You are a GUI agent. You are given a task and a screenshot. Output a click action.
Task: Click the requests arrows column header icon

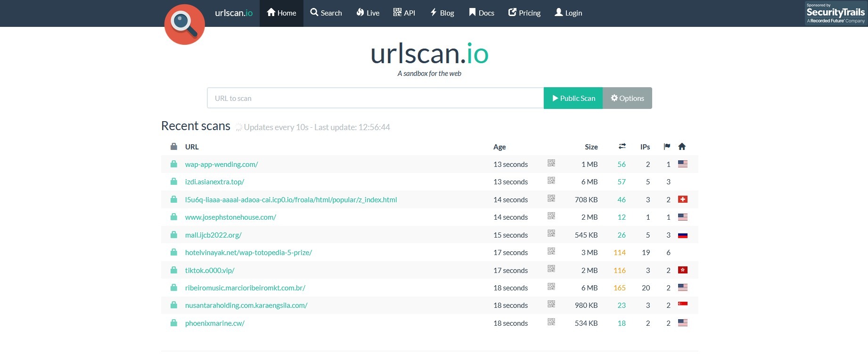622,146
